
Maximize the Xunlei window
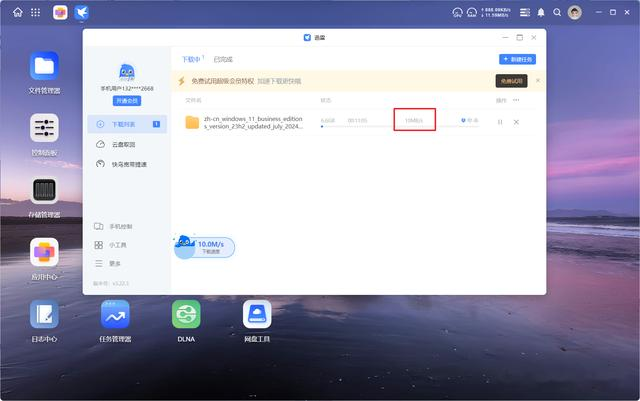[x=520, y=38]
